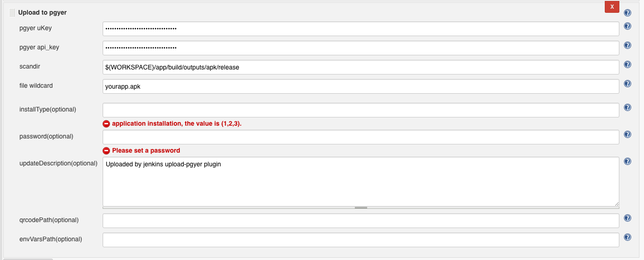This screenshot has height=260, width=644.
Task: Click the 'file wildcard' label
Action: coord(36,85)
